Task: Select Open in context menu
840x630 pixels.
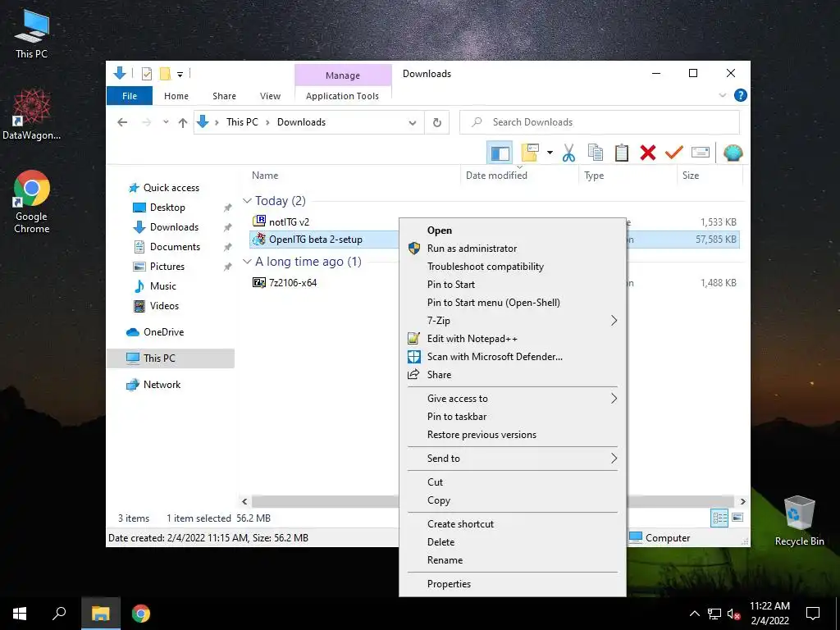Action: tap(513, 231)
